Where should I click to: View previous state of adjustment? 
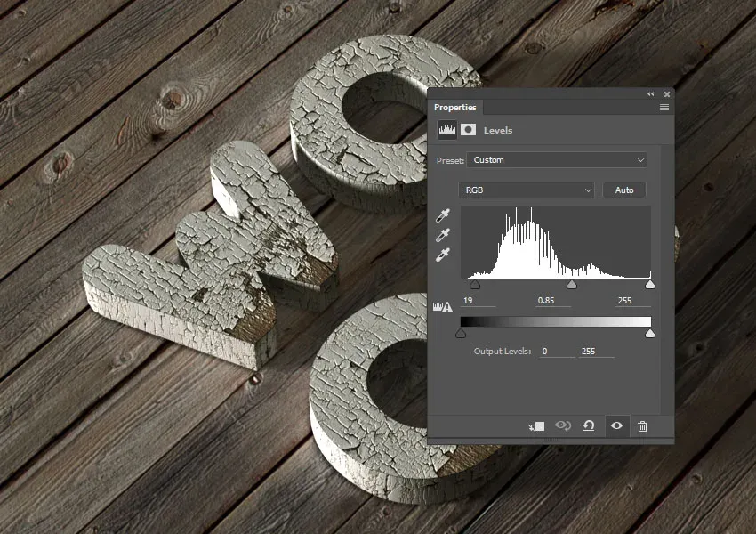(563, 425)
